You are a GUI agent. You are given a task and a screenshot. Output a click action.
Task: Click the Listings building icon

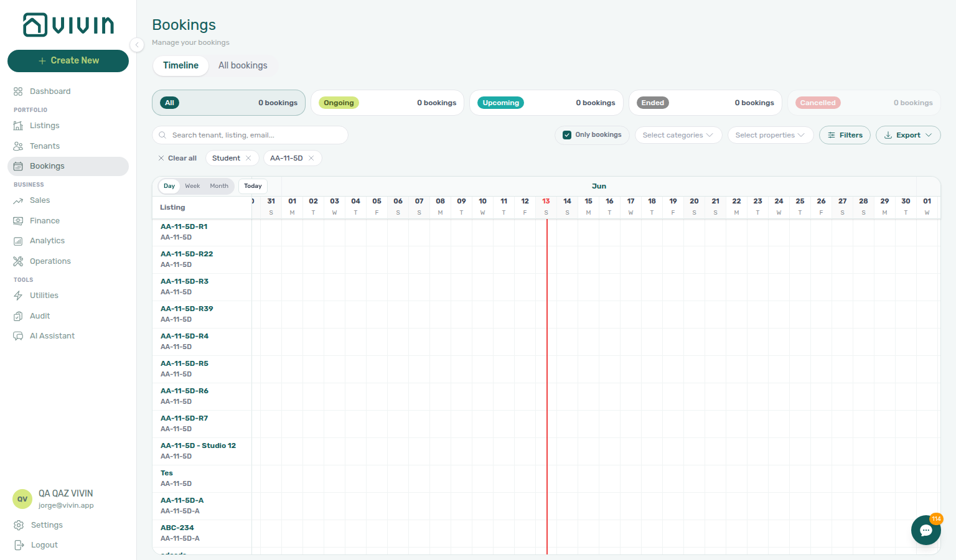18,126
